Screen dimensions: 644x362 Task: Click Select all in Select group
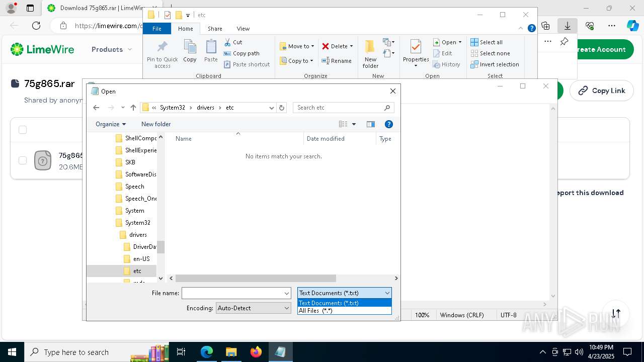(487, 42)
